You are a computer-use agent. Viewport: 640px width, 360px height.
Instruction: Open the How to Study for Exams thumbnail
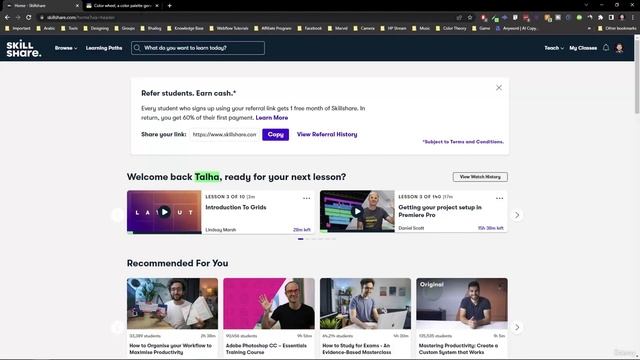pyautogui.click(x=365, y=304)
